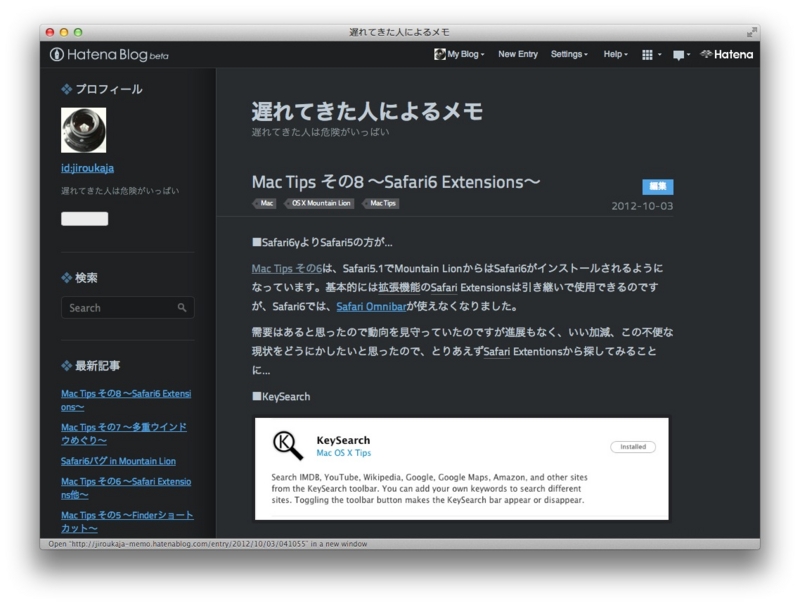Open the Mac Tips その8 article title
The width and height of the screenshot is (800, 605).
point(396,182)
